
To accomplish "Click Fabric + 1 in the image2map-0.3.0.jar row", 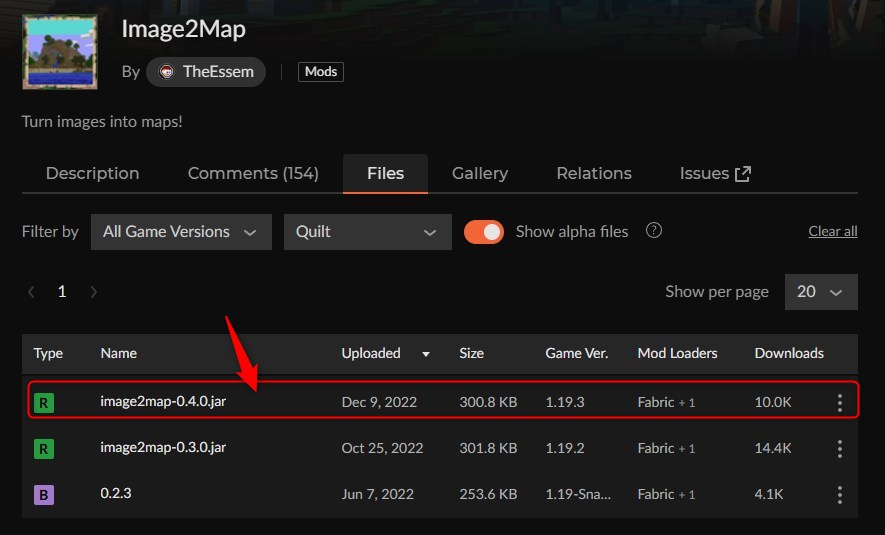I will tap(666, 448).
